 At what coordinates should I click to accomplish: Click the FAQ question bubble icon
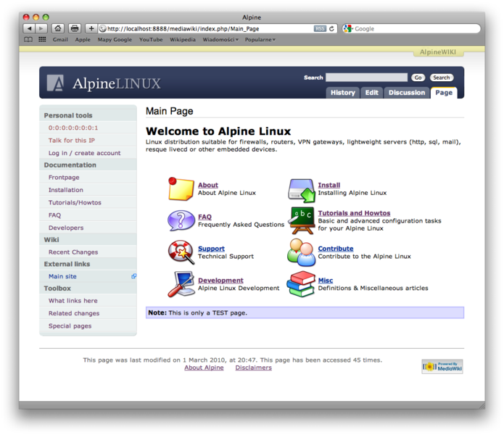click(x=181, y=220)
